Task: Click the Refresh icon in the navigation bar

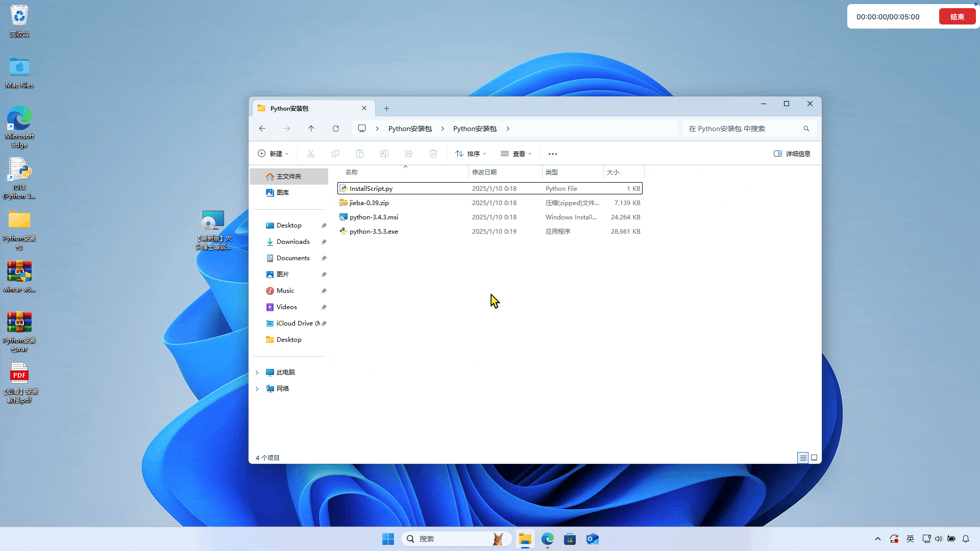Action: pos(336,129)
